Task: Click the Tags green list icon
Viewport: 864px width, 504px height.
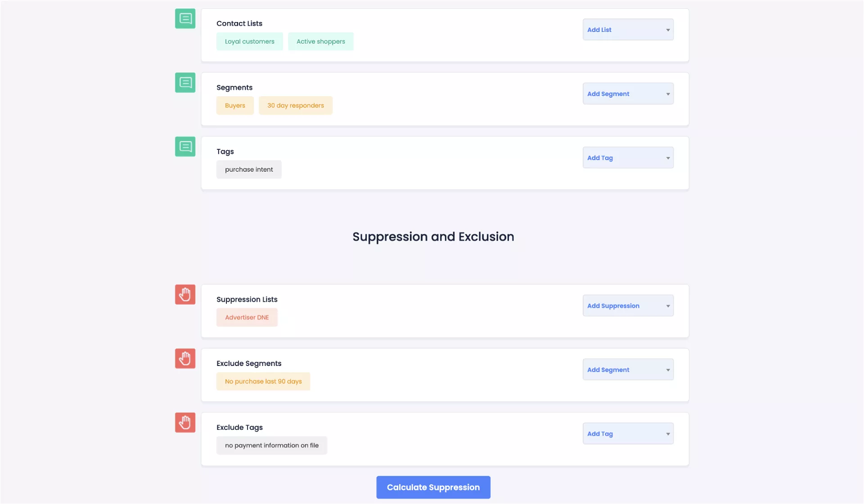Action: pyautogui.click(x=185, y=147)
